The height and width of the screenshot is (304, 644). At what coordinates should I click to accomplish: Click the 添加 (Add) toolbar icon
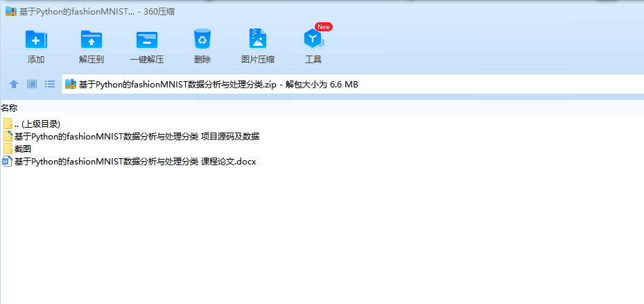[36, 40]
